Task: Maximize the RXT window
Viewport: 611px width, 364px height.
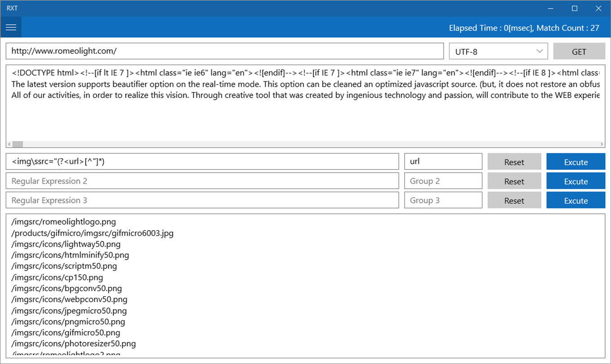Action: tap(575, 8)
